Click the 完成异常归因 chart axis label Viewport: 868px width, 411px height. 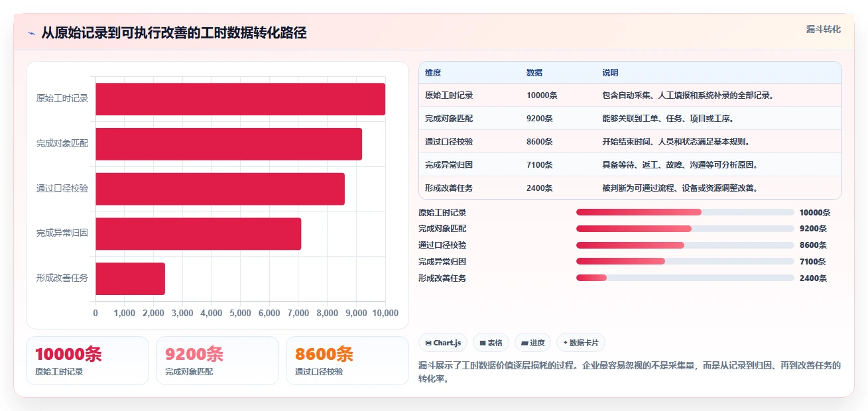[62, 234]
